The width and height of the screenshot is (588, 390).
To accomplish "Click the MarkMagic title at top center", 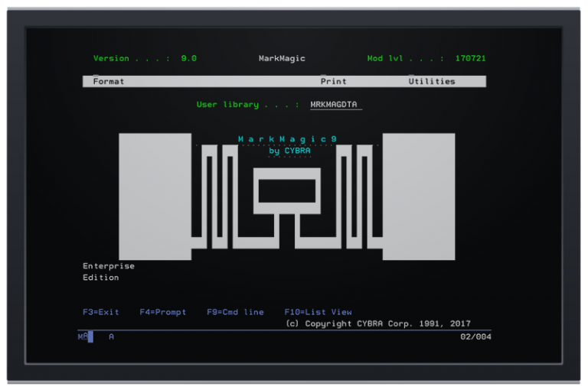I will point(282,58).
